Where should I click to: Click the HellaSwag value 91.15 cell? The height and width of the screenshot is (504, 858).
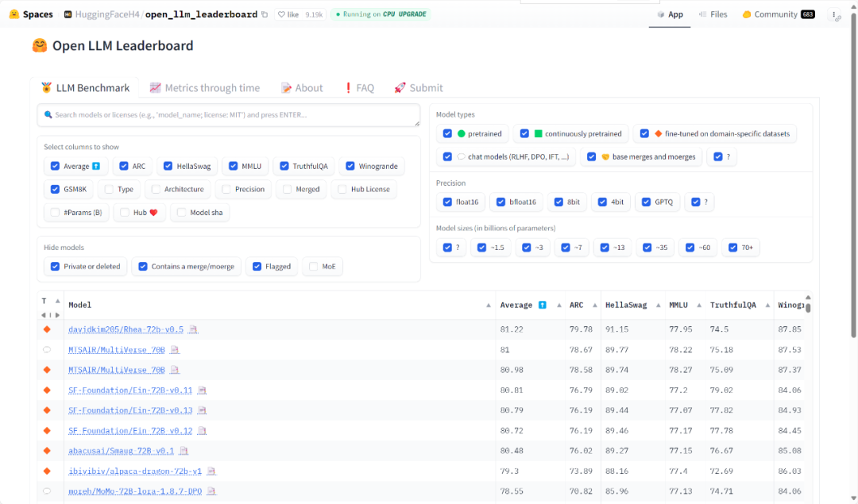click(x=616, y=329)
